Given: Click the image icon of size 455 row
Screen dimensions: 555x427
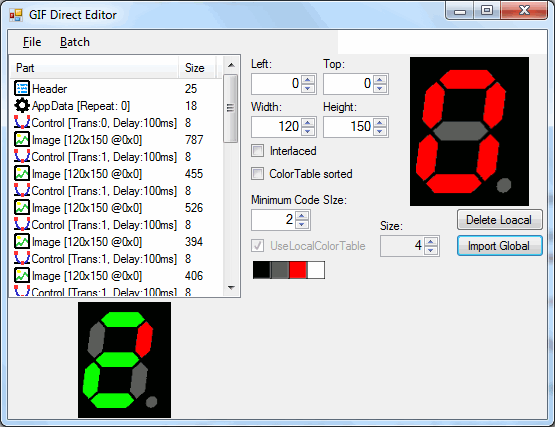Looking at the screenshot, I should click(x=22, y=173).
